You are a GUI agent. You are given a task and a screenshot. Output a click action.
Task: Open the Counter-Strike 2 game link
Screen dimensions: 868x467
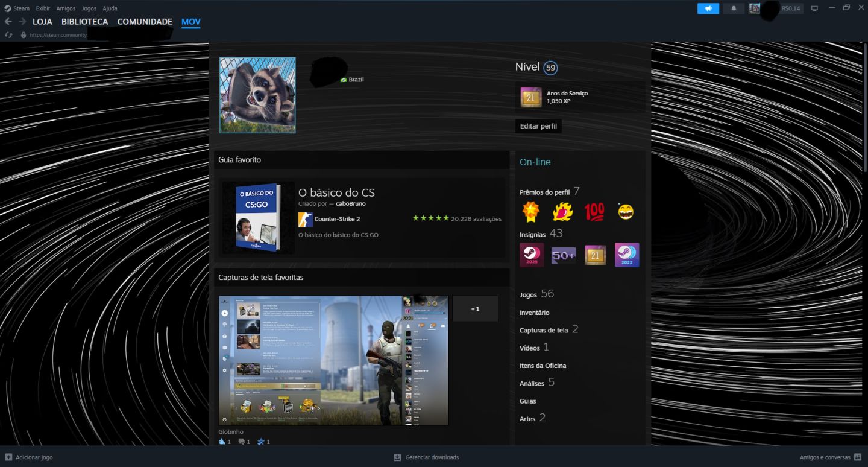[337, 219]
